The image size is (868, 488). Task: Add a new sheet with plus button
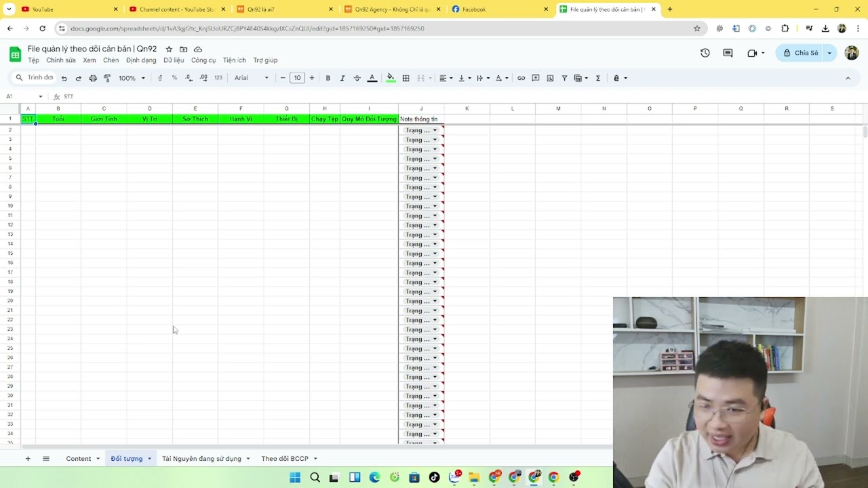click(28, 459)
